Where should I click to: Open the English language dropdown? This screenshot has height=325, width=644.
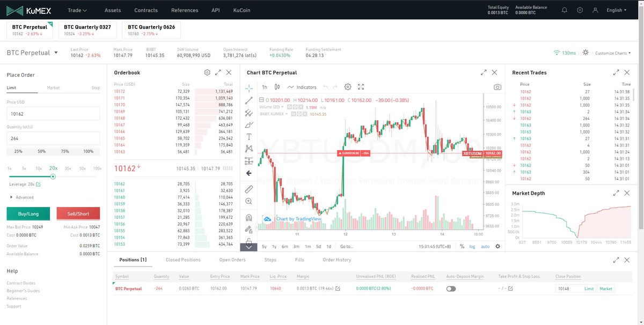616,10
